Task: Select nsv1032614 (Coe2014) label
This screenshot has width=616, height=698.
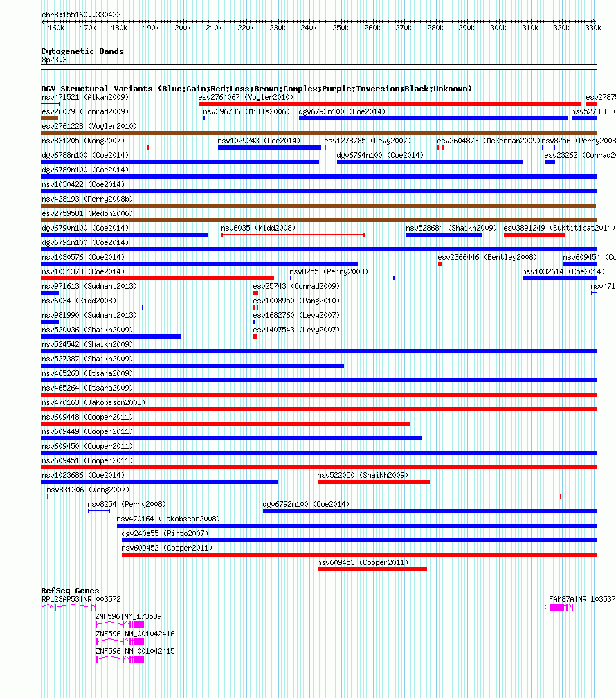Action: pyautogui.click(x=563, y=271)
